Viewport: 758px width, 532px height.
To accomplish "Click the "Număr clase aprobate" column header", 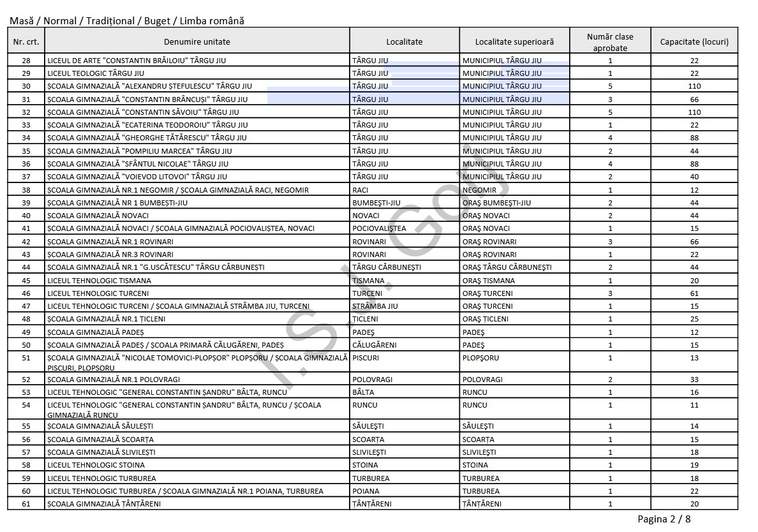I will pos(610,42).
